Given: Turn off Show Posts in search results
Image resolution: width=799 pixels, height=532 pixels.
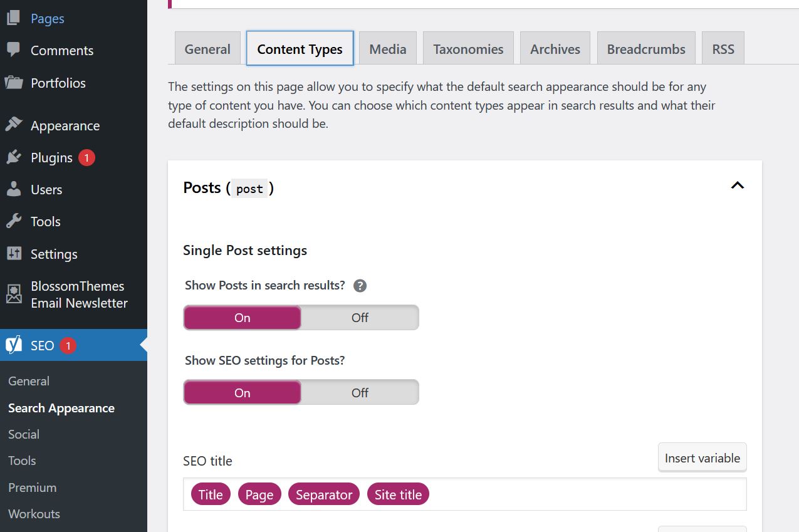Looking at the screenshot, I should (x=360, y=318).
